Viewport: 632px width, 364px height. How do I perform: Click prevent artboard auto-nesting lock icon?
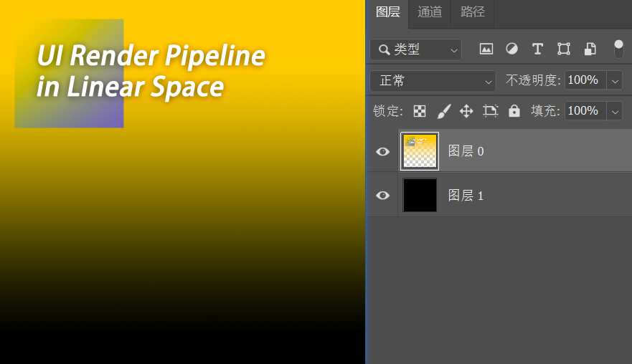point(490,111)
